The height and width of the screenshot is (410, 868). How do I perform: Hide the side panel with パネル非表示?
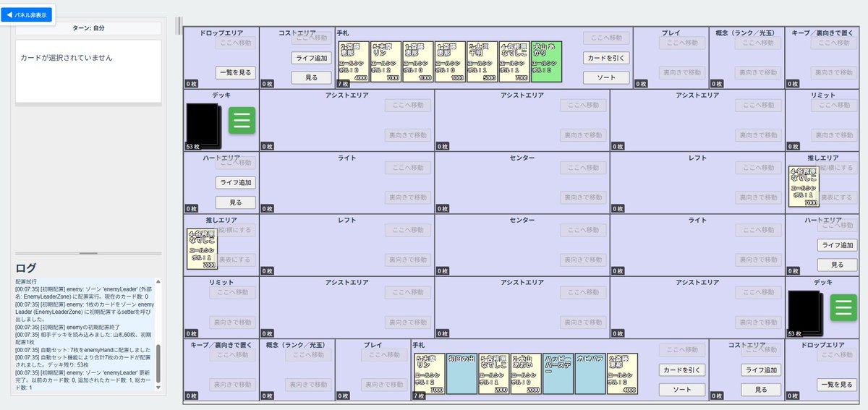point(27,14)
